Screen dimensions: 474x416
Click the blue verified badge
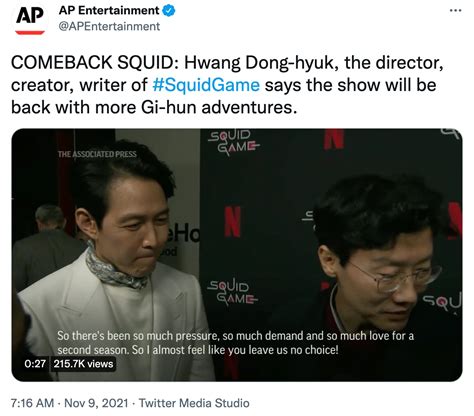pyautogui.click(x=169, y=11)
